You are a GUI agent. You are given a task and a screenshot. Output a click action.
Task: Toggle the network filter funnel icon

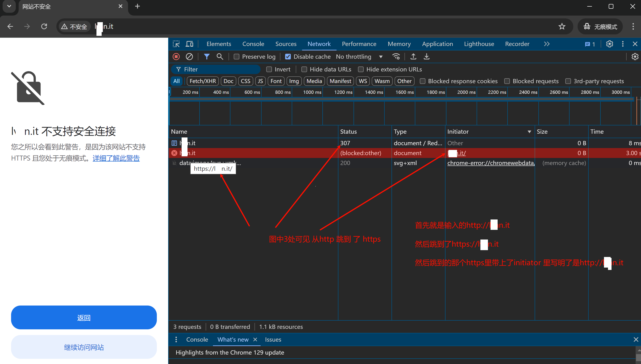point(207,57)
